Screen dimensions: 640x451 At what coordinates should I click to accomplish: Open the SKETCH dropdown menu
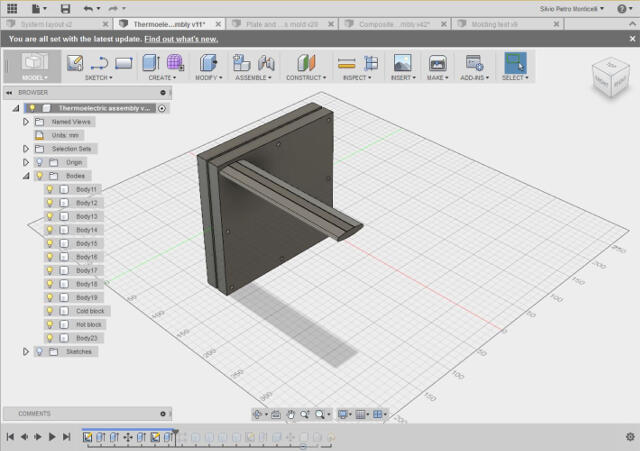[x=98, y=78]
